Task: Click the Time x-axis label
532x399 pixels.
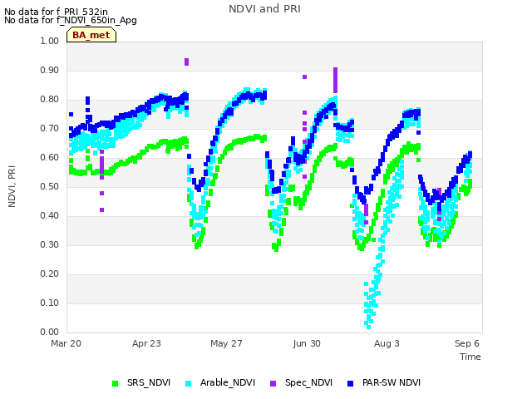Action: [x=470, y=357]
